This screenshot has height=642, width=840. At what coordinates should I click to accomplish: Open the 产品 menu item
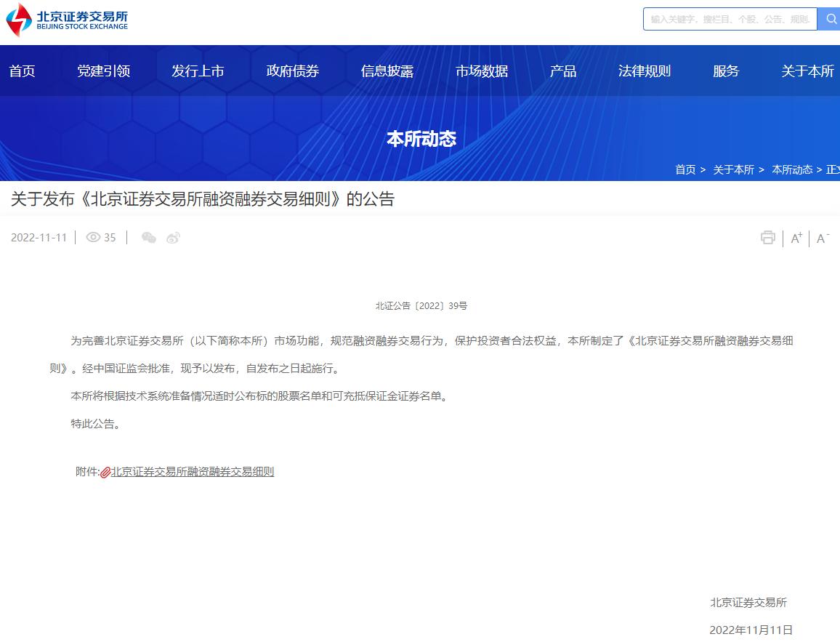click(563, 71)
